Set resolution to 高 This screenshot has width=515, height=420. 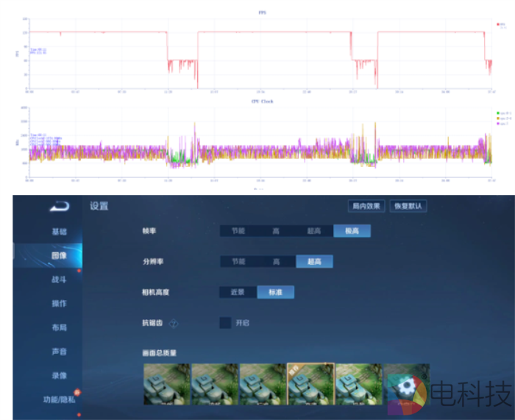point(276,261)
